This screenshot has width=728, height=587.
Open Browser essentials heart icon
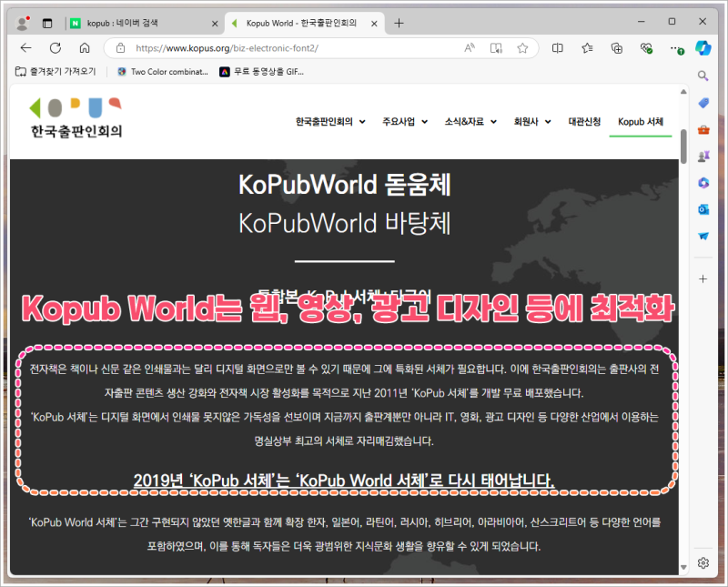pyautogui.click(x=646, y=48)
